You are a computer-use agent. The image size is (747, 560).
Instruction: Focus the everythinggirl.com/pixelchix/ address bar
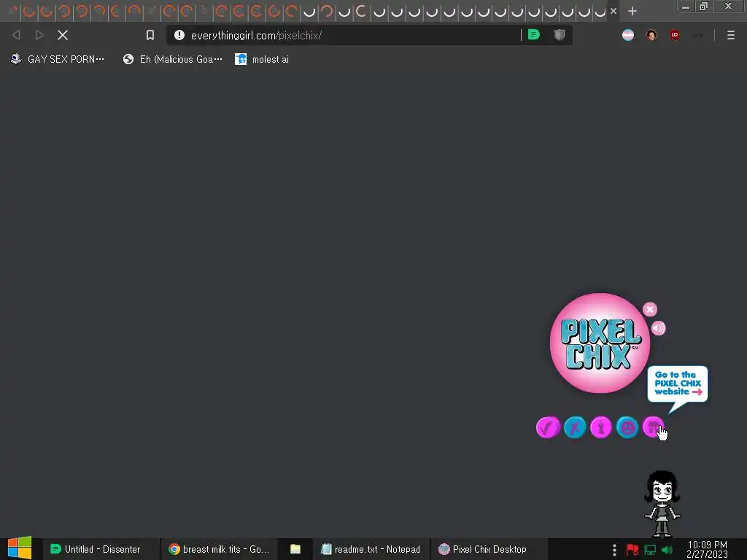coord(343,35)
